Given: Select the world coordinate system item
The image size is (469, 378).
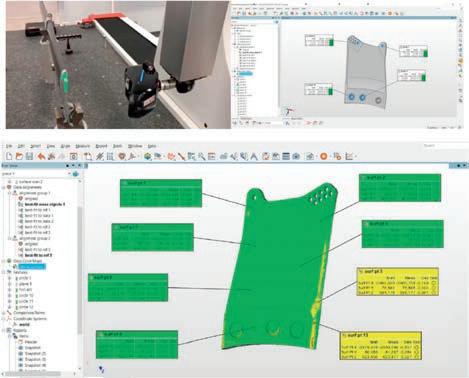Looking at the screenshot, I should [25, 324].
